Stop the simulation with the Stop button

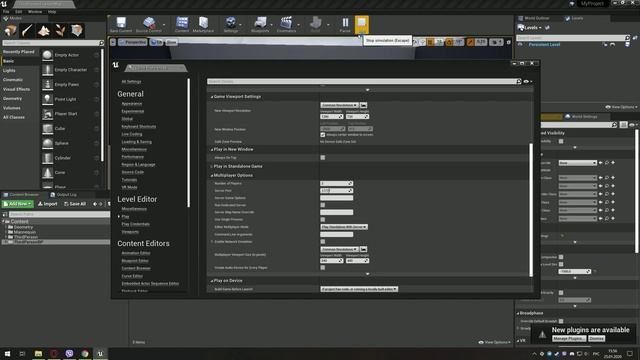[362, 24]
